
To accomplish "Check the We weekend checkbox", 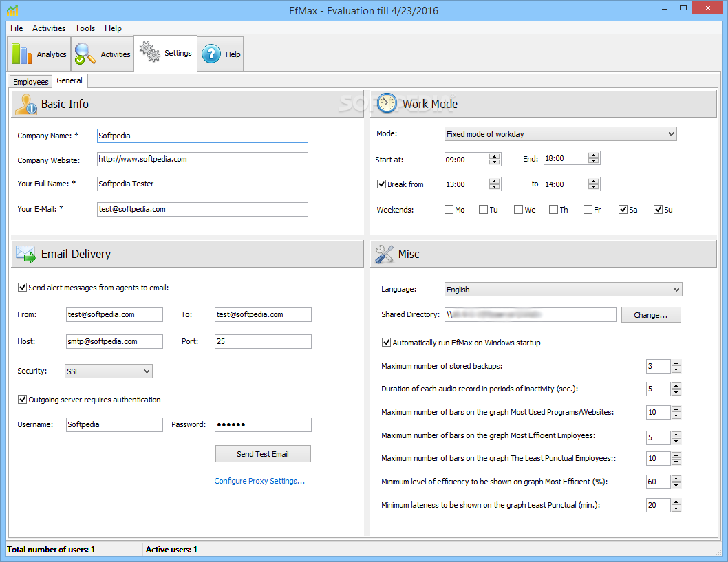I will pyautogui.click(x=519, y=210).
